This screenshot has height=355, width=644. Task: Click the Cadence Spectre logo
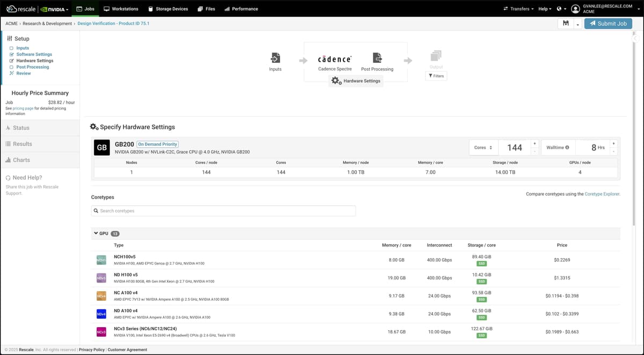tap(335, 59)
